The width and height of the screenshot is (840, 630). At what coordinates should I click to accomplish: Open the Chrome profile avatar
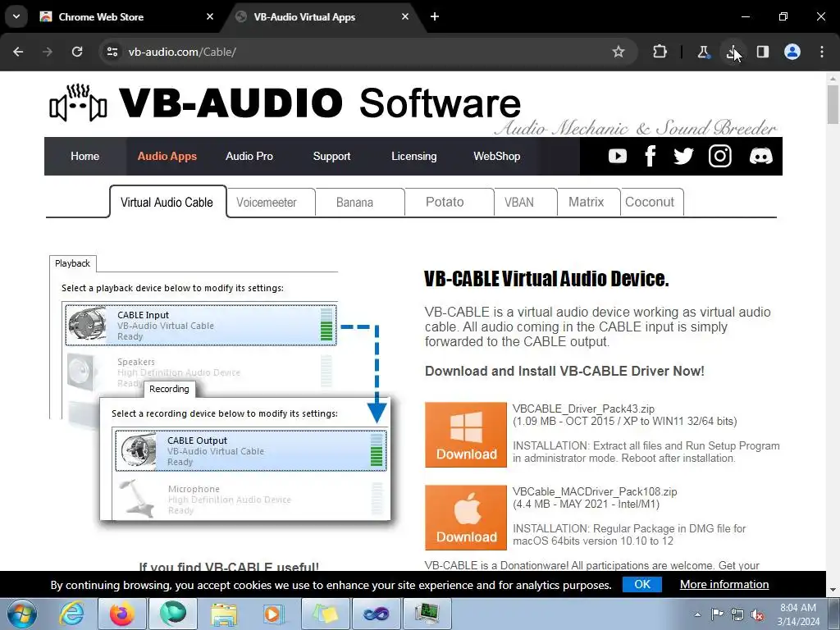792,52
